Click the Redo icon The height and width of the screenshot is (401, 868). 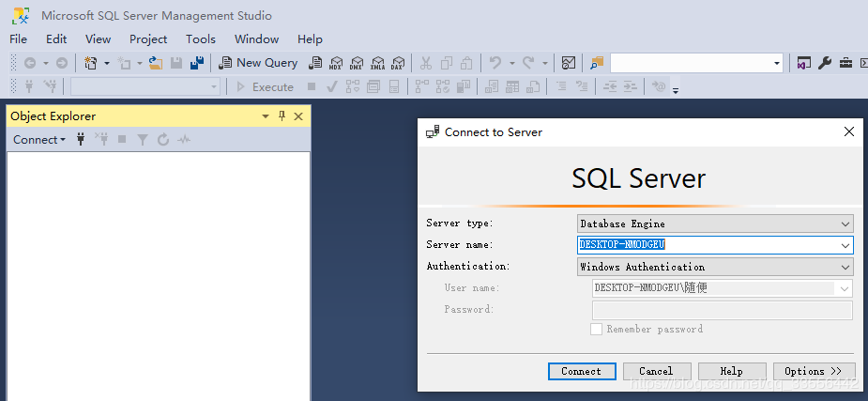(528, 63)
